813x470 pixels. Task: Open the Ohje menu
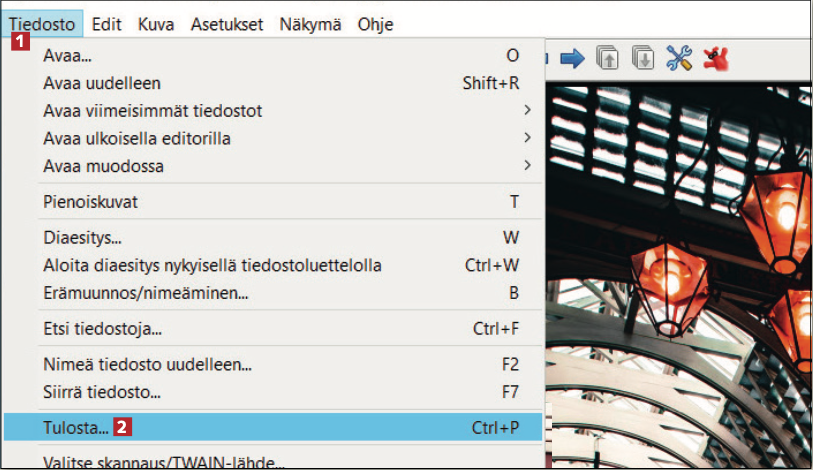(375, 24)
